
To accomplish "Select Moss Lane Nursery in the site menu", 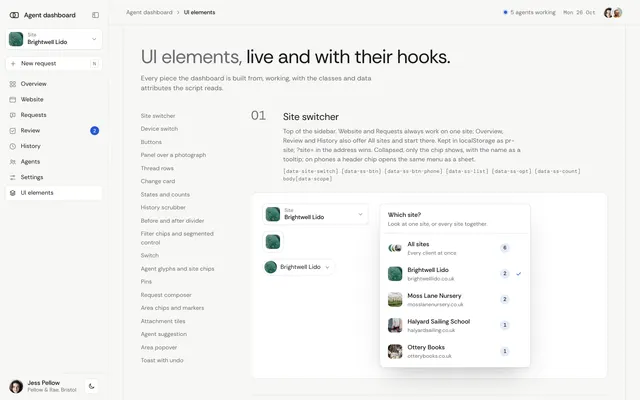I will (x=455, y=300).
